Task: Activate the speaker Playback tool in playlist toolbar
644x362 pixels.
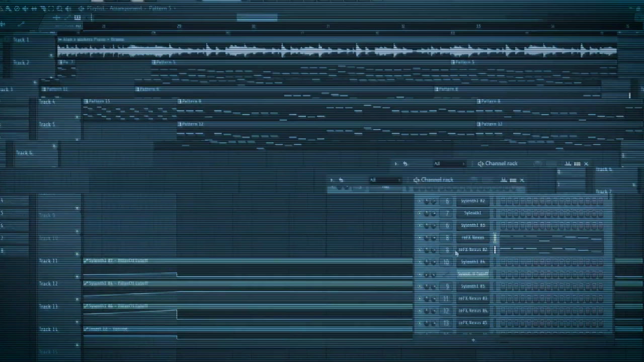Action: pos(68,9)
